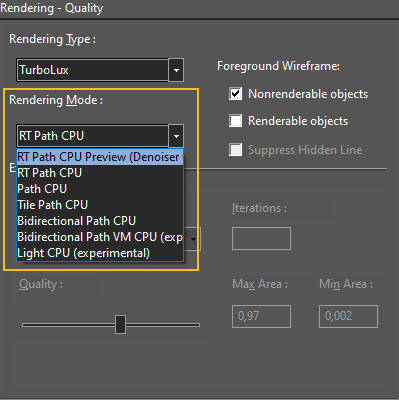
Task: Select Light CPU (experimental) mode
Action: (100, 253)
